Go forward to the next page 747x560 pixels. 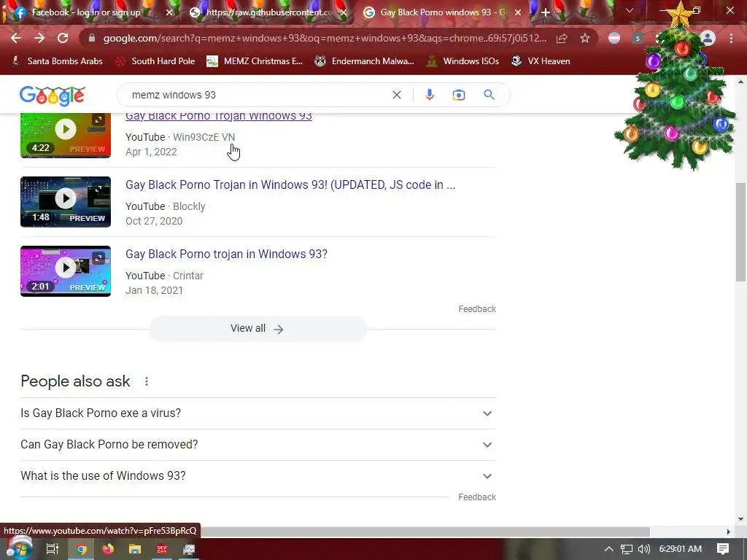pos(39,38)
